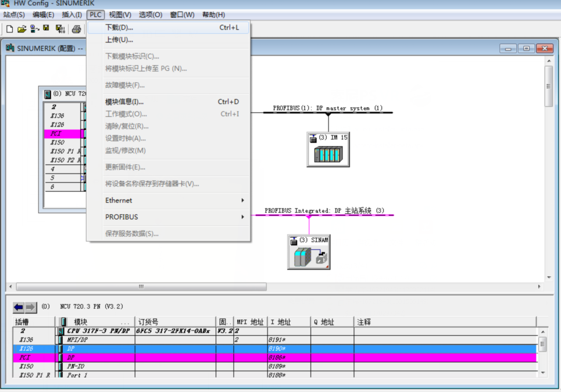Image resolution: width=561 pixels, height=392 pixels.
Task: Click the open online station toolbar icon
Action: click(34, 29)
